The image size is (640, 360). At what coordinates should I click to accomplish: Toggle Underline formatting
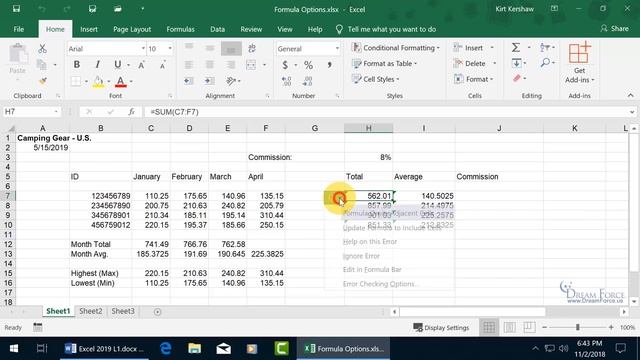tap(118, 64)
